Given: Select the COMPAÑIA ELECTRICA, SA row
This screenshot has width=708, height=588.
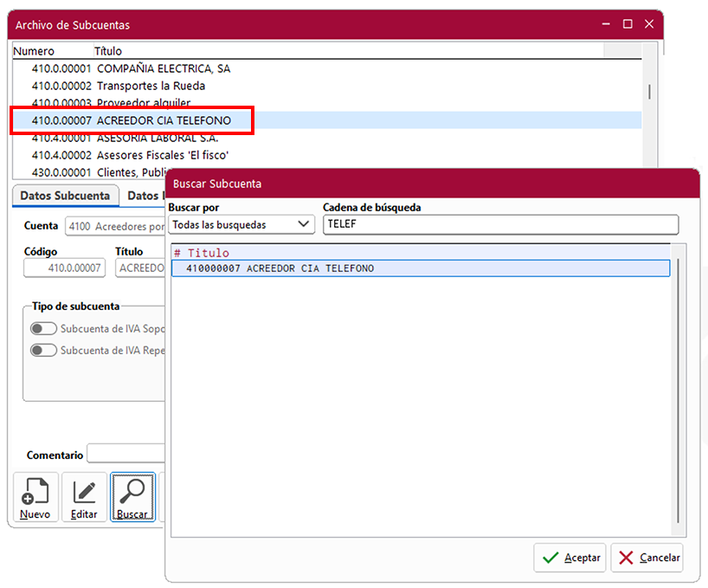Looking at the screenshot, I should 163,68.
